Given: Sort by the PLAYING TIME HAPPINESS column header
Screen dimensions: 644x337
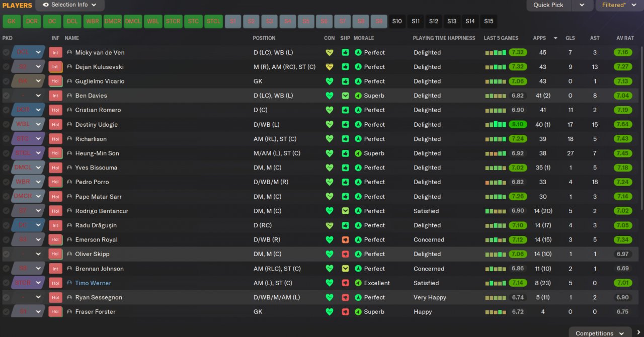Looking at the screenshot, I should (444, 38).
